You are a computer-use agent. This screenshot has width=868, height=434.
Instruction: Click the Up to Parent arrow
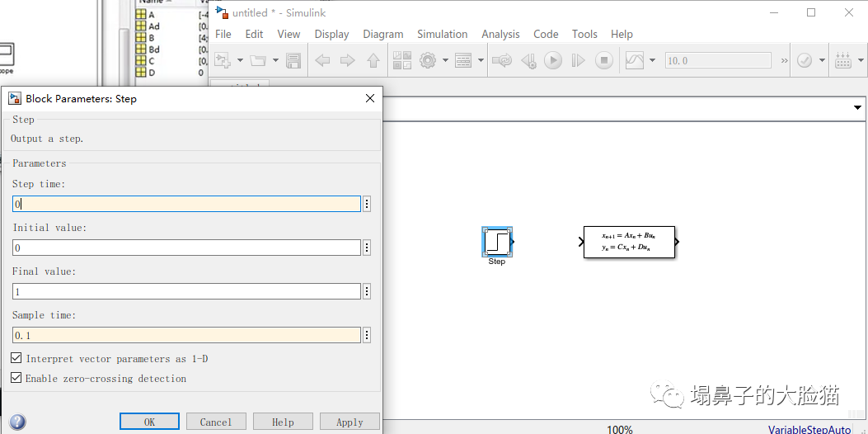tap(373, 60)
